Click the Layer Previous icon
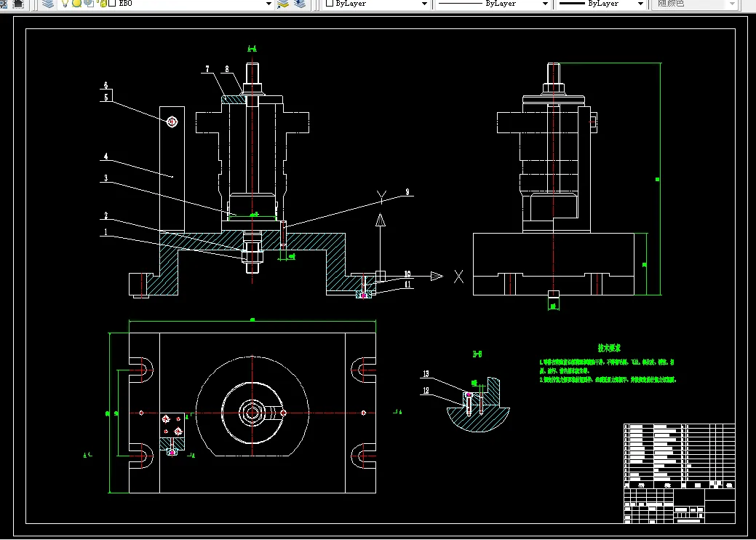This screenshot has width=756, height=540. pos(300,4)
